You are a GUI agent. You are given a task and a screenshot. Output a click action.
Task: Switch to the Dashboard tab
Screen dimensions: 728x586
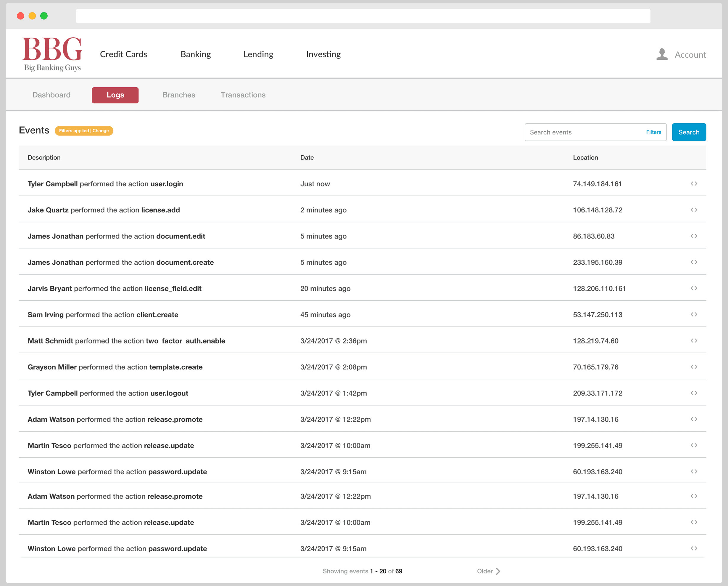pyautogui.click(x=51, y=95)
